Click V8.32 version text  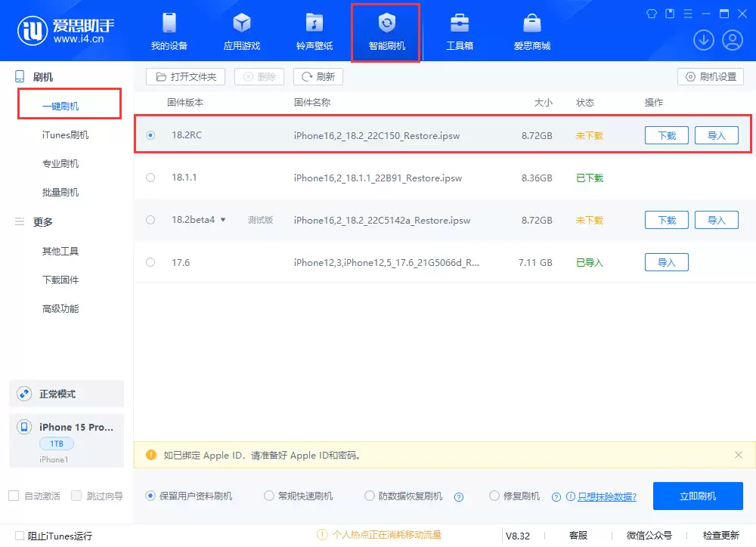(517, 536)
